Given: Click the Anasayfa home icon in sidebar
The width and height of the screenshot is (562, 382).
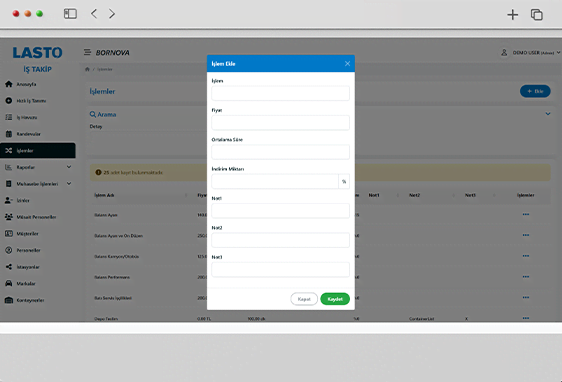Looking at the screenshot, I should pyautogui.click(x=9, y=84).
